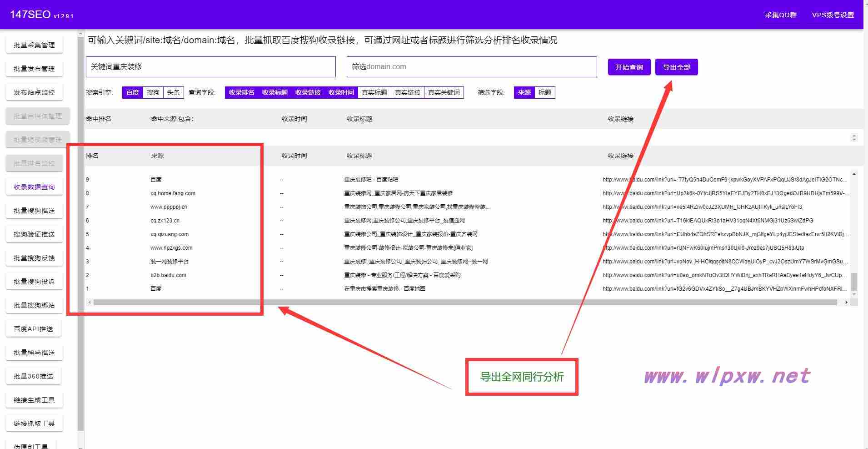
Task: Click the down arrow of results scrollbar
Action: point(854,294)
